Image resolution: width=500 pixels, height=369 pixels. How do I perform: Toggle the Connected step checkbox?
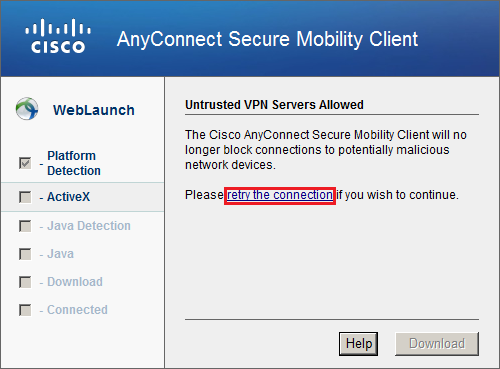25,310
